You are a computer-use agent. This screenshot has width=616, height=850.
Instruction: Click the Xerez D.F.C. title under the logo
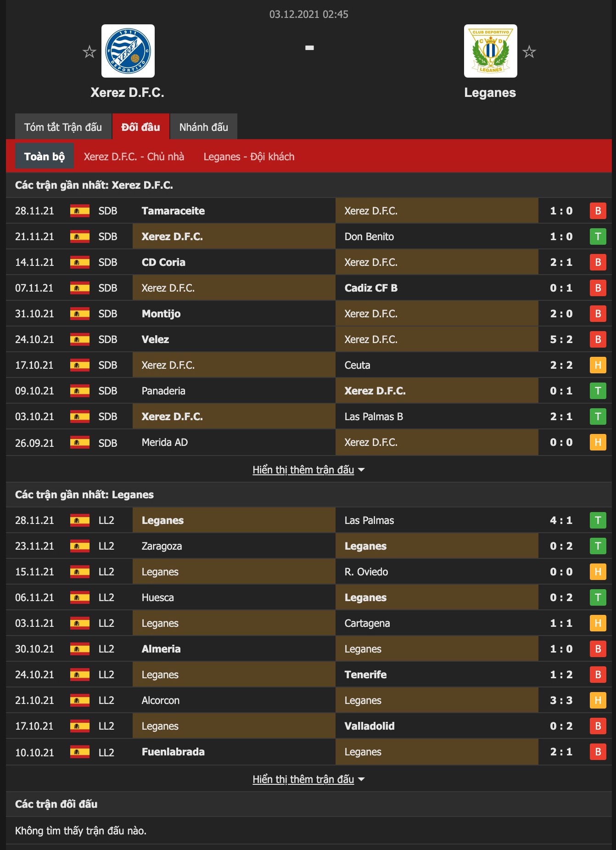pyautogui.click(x=127, y=92)
